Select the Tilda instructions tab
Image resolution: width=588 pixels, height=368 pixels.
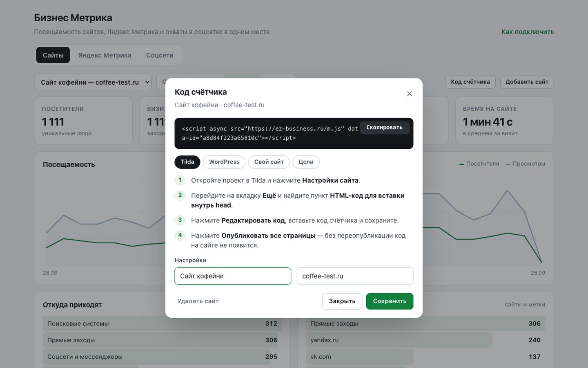point(187,162)
